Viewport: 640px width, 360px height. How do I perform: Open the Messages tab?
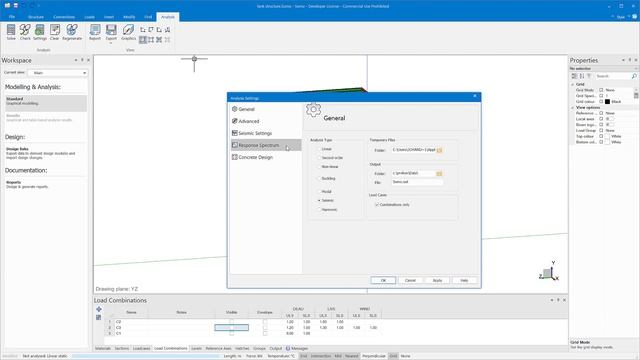coord(297,349)
